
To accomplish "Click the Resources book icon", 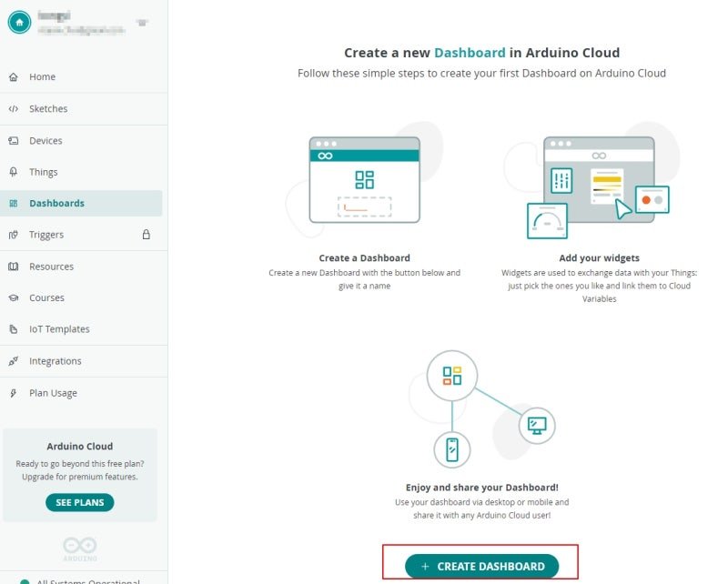I will [14, 267].
